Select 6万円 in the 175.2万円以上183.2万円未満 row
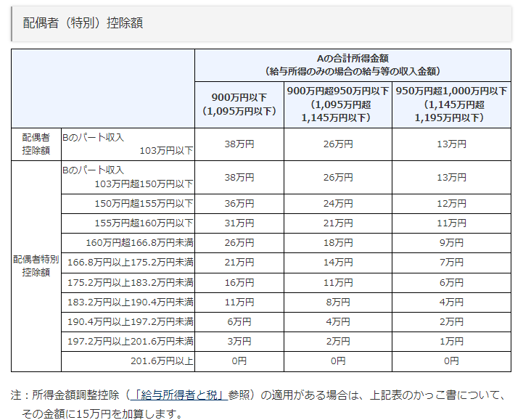The image size is (531, 420). coord(451,282)
